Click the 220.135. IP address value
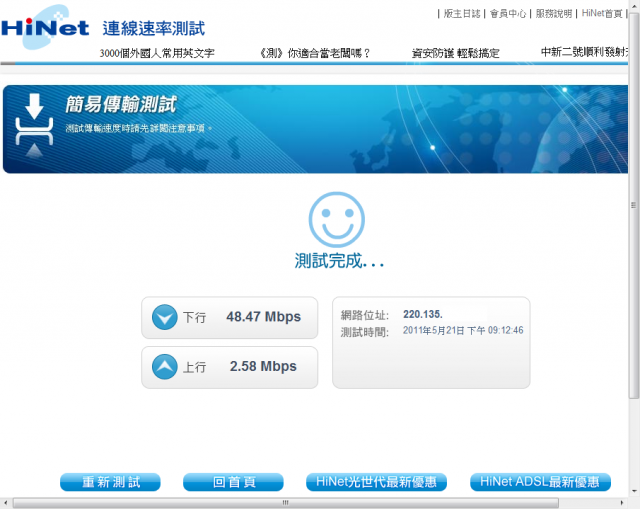 tap(423, 314)
